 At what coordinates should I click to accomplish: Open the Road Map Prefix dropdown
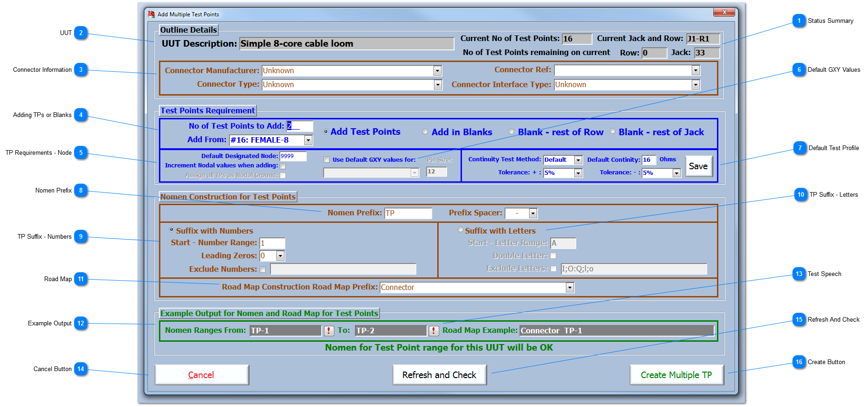click(570, 288)
